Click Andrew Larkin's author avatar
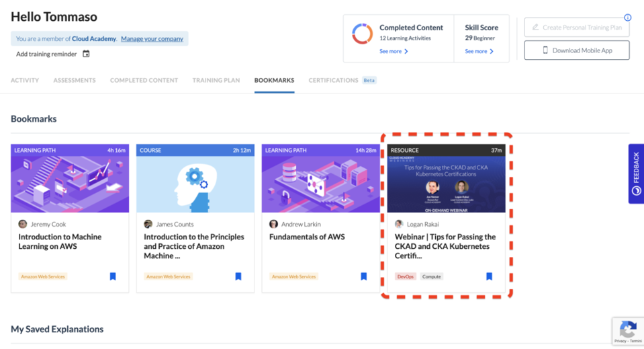The width and height of the screenshot is (644, 349). tap(273, 224)
